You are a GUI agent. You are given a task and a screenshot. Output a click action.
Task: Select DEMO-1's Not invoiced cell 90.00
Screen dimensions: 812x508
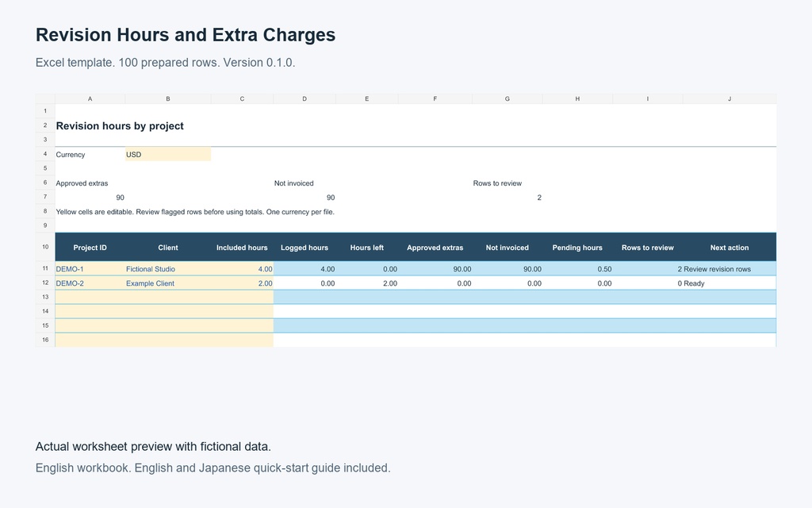pyautogui.click(x=507, y=268)
